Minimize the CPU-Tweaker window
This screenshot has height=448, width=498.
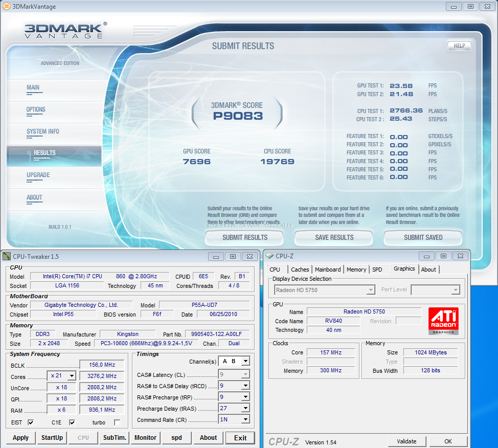coord(216,256)
